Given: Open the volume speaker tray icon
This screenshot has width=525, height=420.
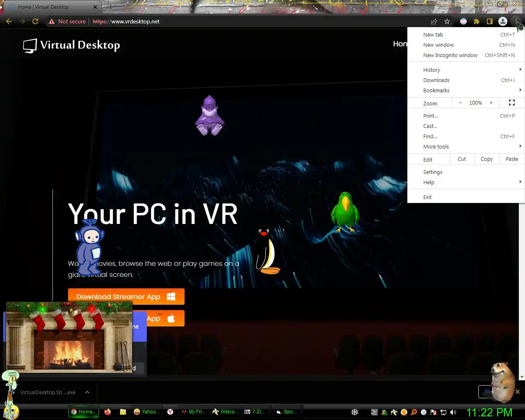Looking at the screenshot, I should pyautogui.click(x=453, y=412).
